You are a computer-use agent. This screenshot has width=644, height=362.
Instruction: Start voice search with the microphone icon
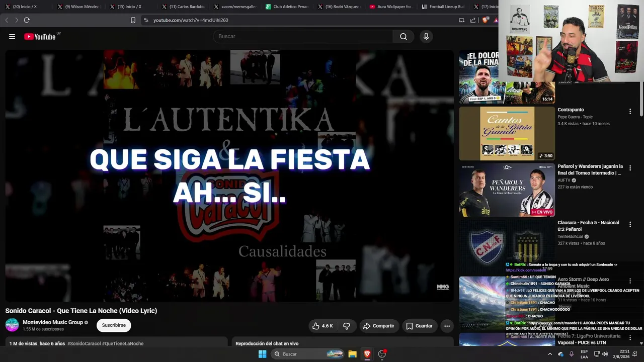[x=426, y=36]
